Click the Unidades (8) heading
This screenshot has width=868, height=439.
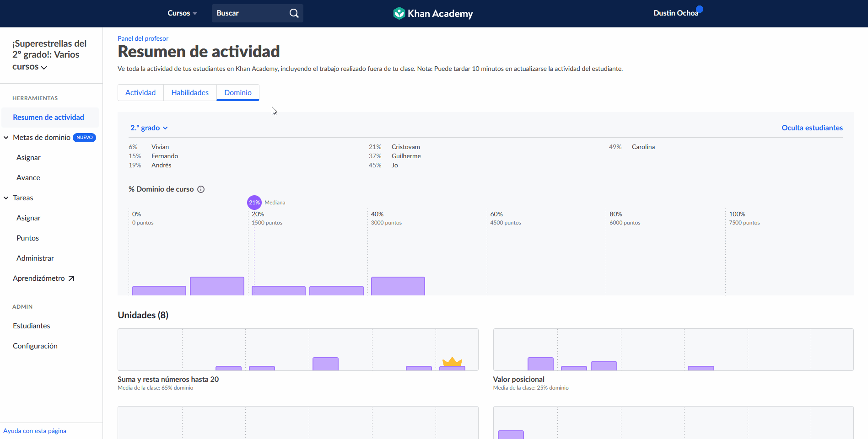click(x=143, y=315)
